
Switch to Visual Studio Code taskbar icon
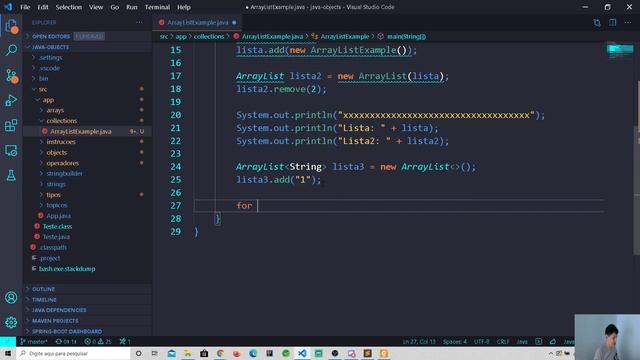tap(302, 353)
